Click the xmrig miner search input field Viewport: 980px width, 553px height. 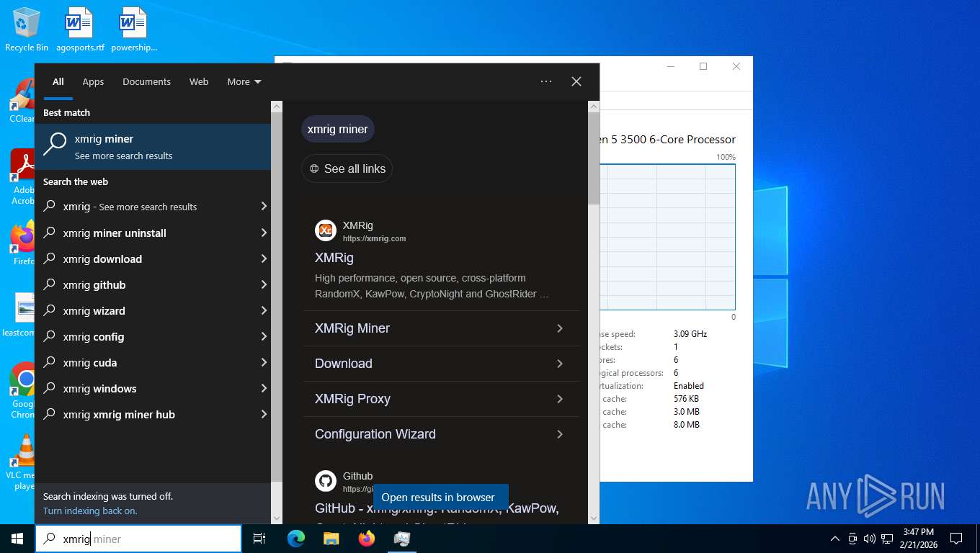[138, 539]
